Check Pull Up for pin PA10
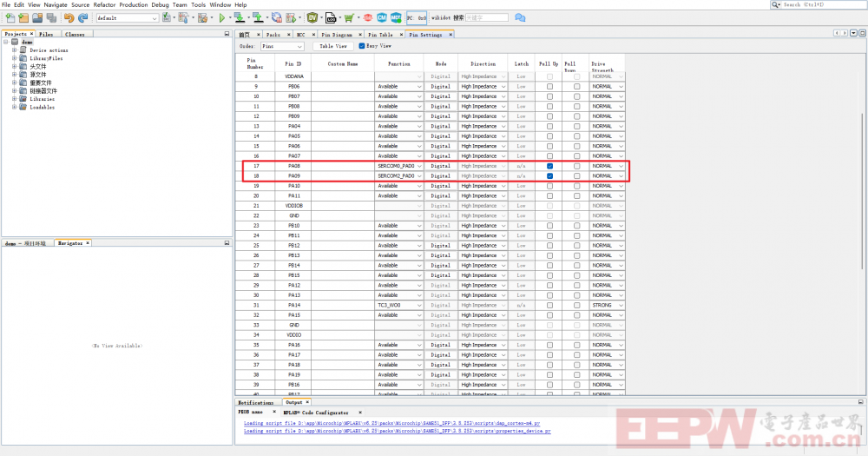The height and width of the screenshot is (456, 868). coord(549,186)
